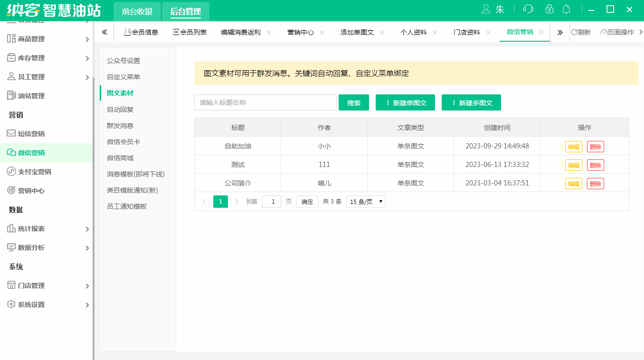Screen dimensions: 644x360
Task: Open the customer support headset icon
Action: [528, 9]
